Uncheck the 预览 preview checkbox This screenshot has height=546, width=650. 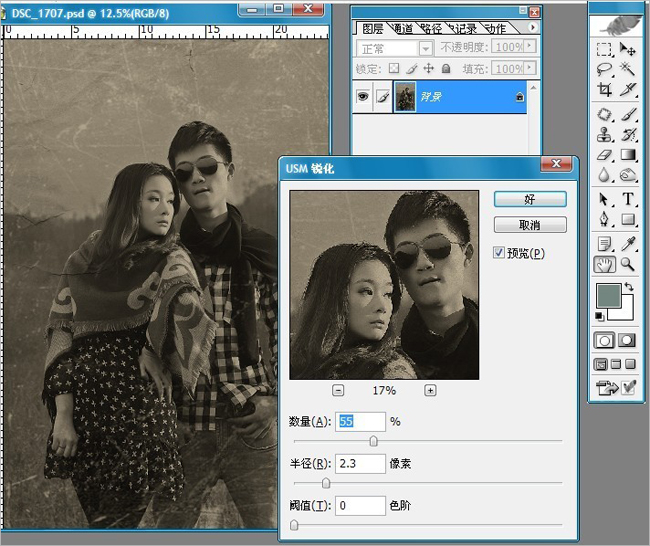click(498, 252)
